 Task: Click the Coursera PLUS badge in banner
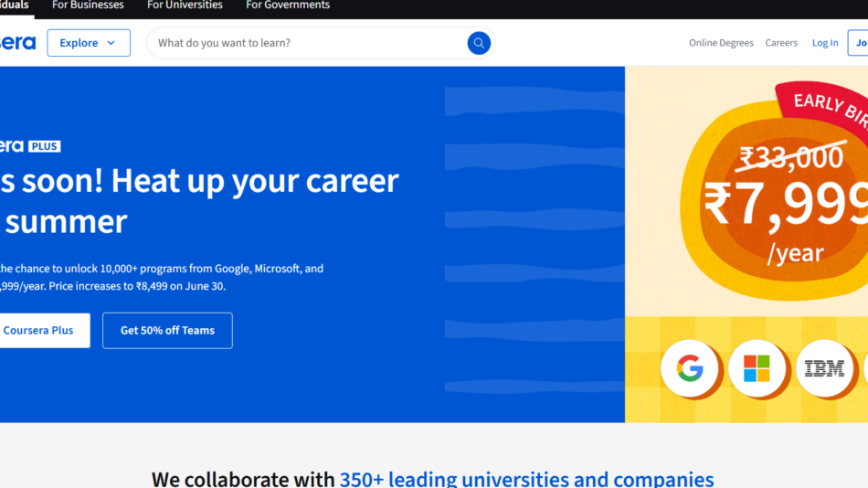click(x=30, y=146)
